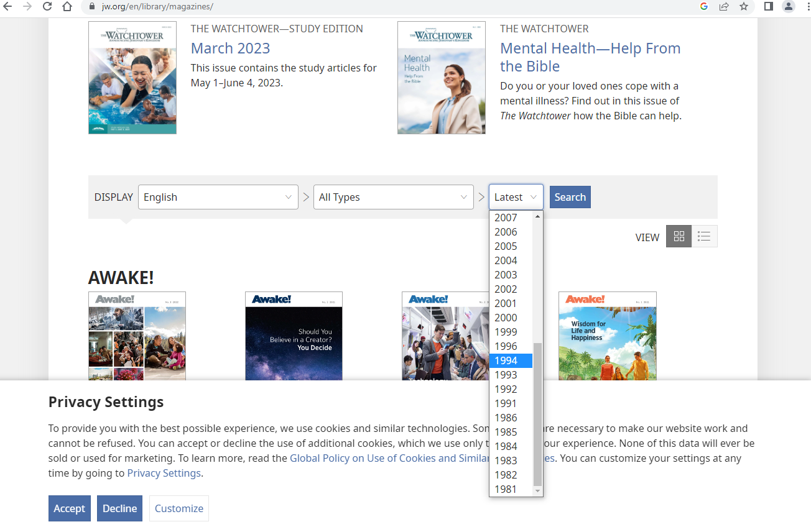Image resolution: width=811 pixels, height=532 pixels.
Task: Click the March 2023 Watchtower cover
Action: click(132, 78)
